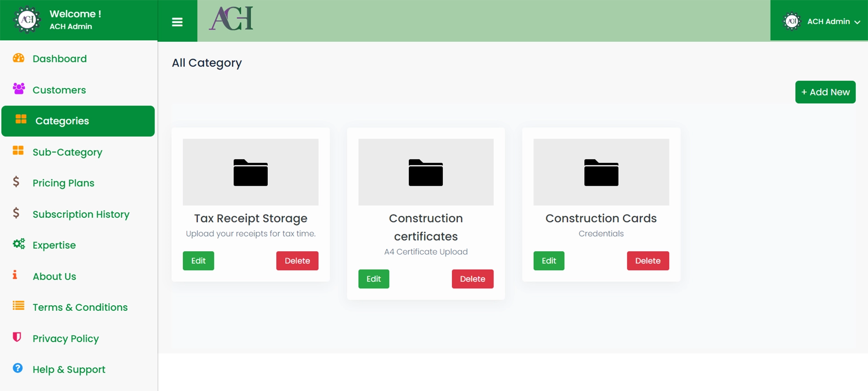Image resolution: width=868 pixels, height=391 pixels.
Task: Edit the Construction certificates category
Action: (374, 279)
